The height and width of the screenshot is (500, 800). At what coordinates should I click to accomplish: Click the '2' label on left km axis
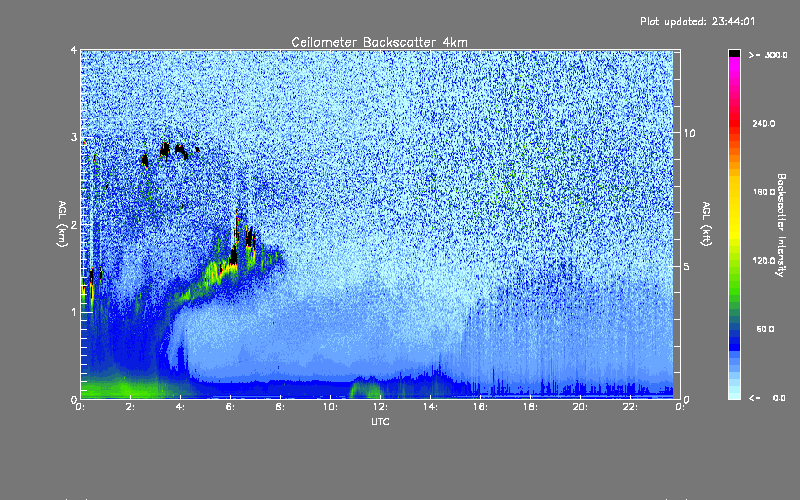click(x=74, y=224)
